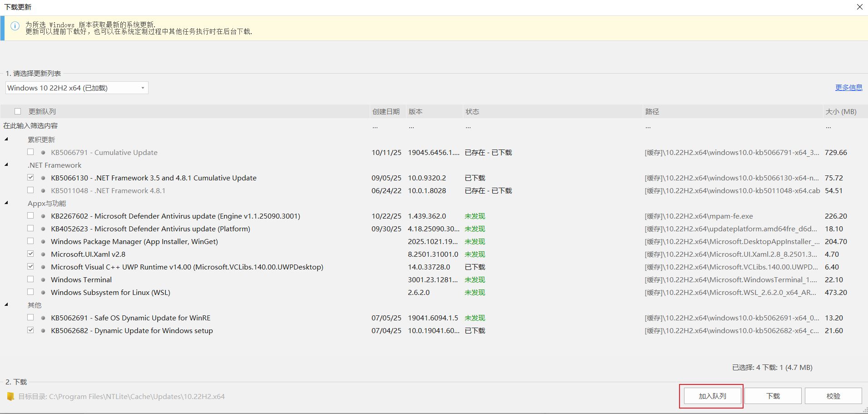Check the Windows Subsystem for Linux checkbox
Image resolution: width=868 pixels, height=414 pixels.
pyautogui.click(x=30, y=292)
